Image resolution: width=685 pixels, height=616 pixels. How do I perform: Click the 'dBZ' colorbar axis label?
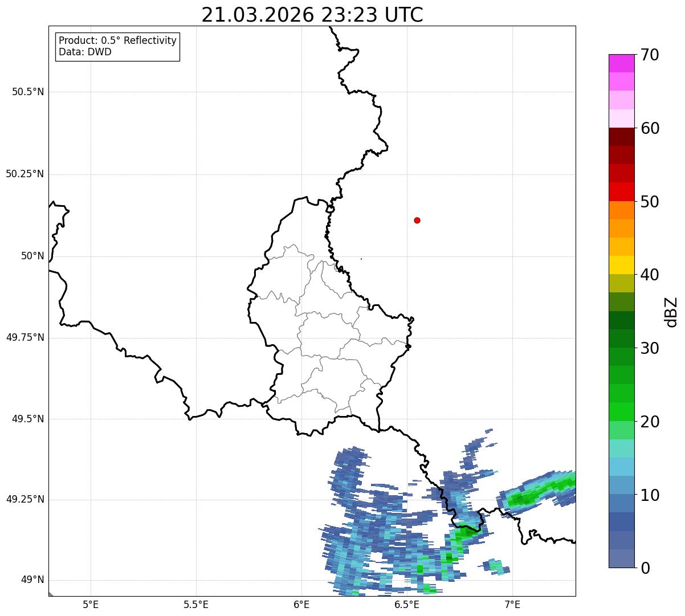[x=671, y=312]
